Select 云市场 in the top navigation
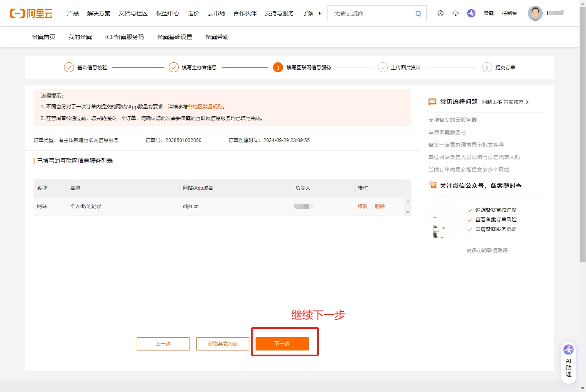 (216, 13)
